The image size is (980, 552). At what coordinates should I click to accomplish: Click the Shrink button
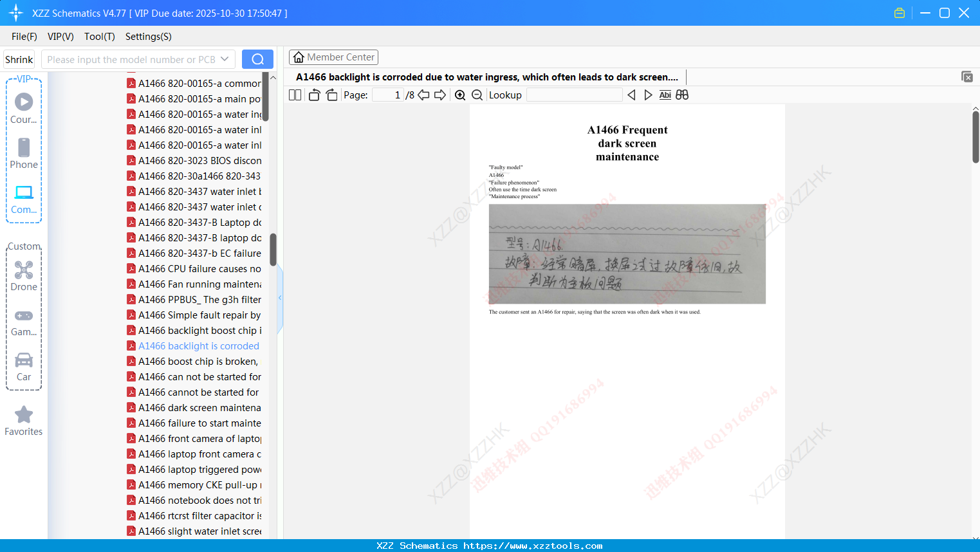click(x=19, y=59)
